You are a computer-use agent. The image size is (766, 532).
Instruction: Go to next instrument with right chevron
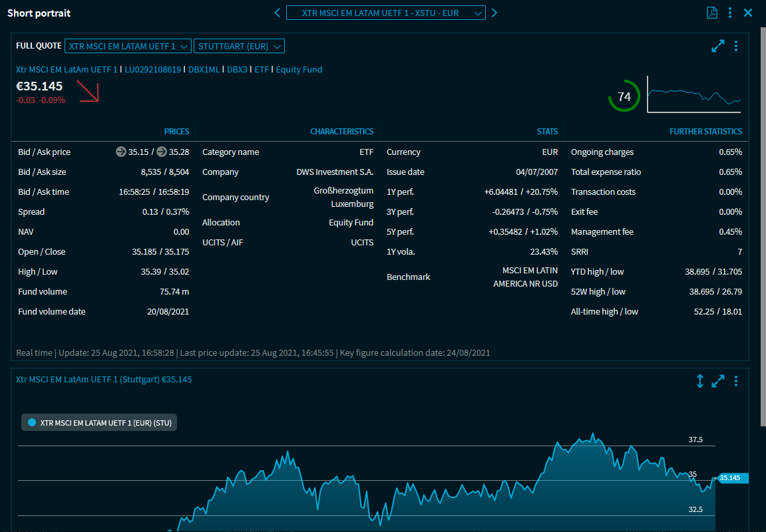494,13
